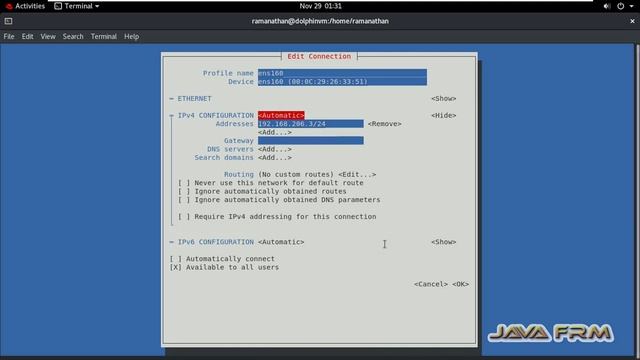Image resolution: width=640 pixels, height=360 pixels.
Task: Open the IPv6 Automatic method dropdown
Action: coord(281,242)
